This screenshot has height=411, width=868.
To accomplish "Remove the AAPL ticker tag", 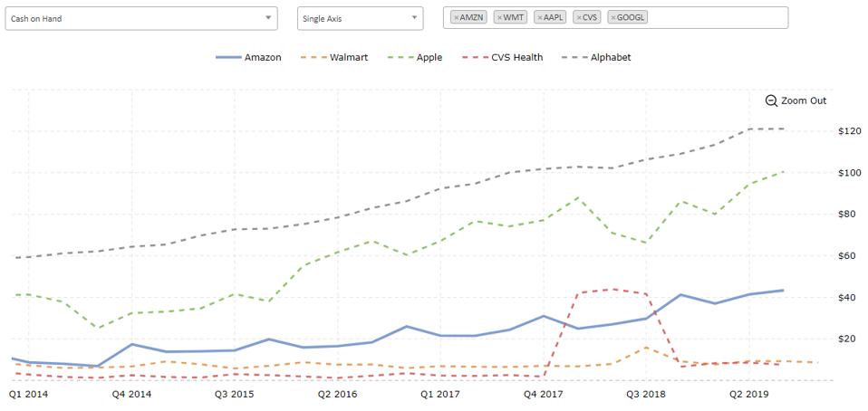I will (x=540, y=18).
